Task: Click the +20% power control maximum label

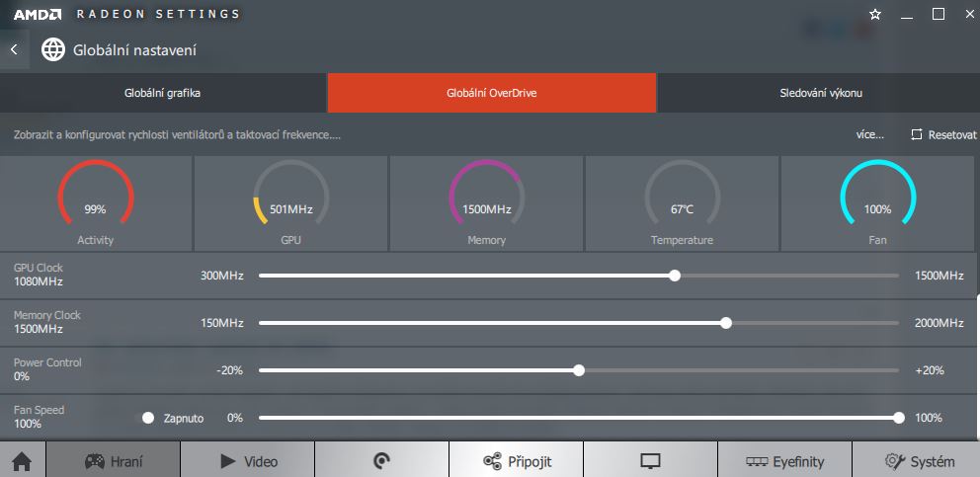Action: point(930,370)
